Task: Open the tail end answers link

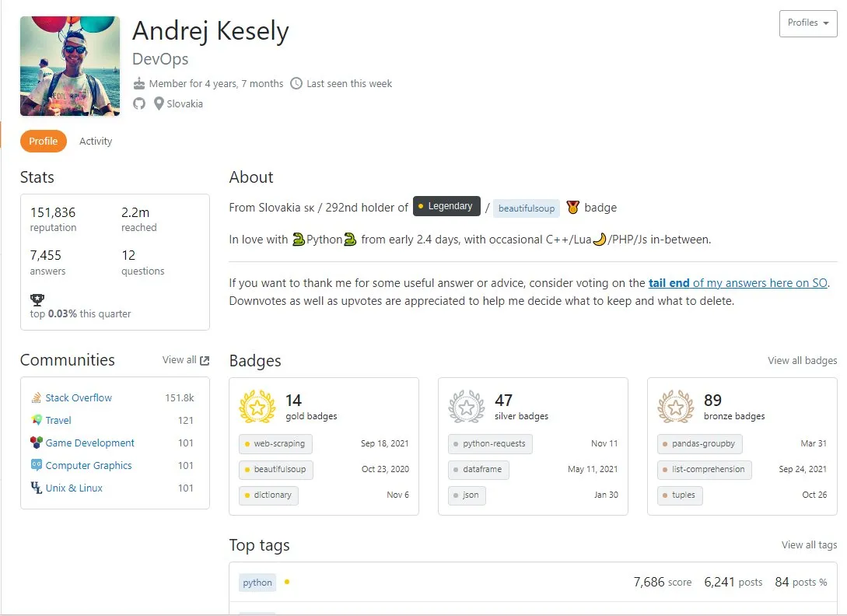Action: [x=738, y=282]
